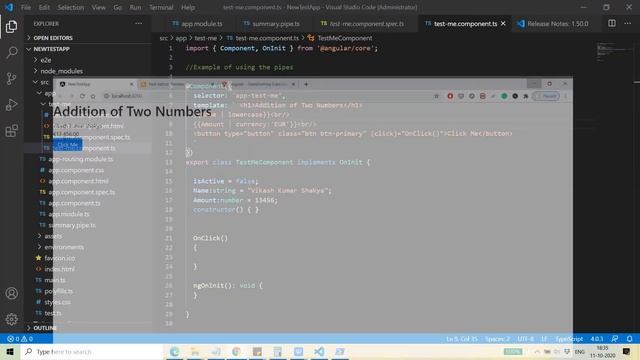Click the browser reload icon
Viewport: 640px width, 360px height.
pyautogui.click(x=82, y=96)
